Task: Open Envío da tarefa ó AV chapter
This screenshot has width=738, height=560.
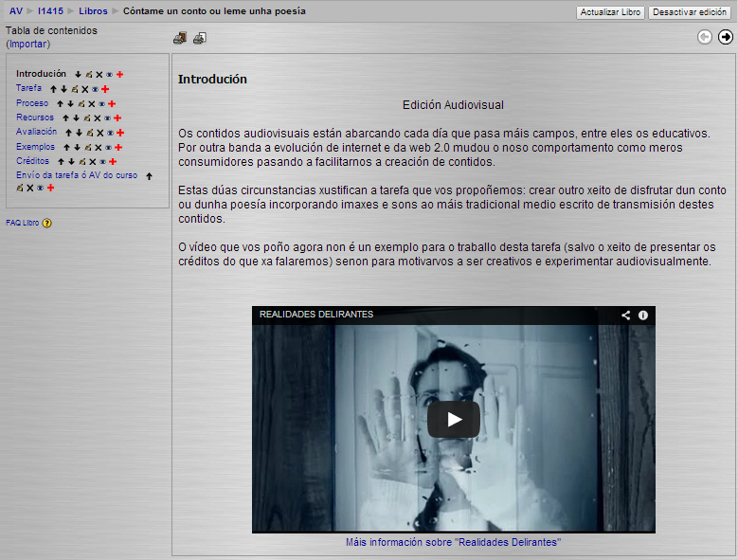Action: [76, 175]
